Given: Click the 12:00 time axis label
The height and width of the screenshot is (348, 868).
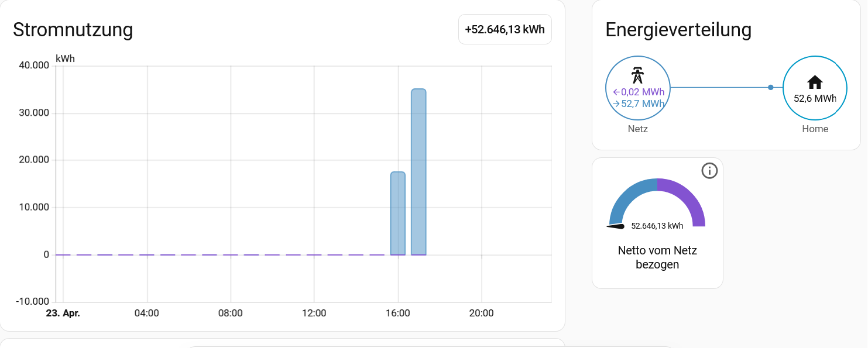Looking at the screenshot, I should [314, 313].
